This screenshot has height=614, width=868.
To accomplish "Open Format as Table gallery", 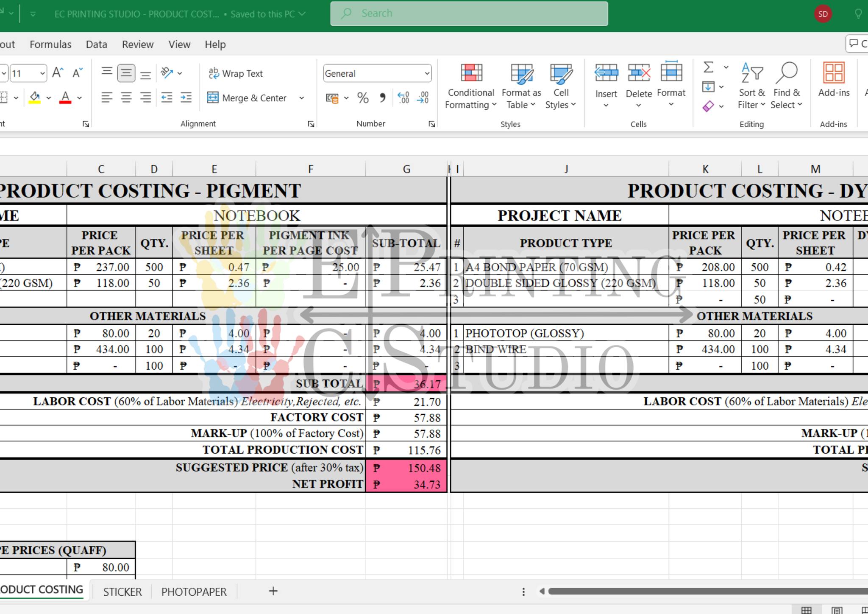I will (521, 87).
